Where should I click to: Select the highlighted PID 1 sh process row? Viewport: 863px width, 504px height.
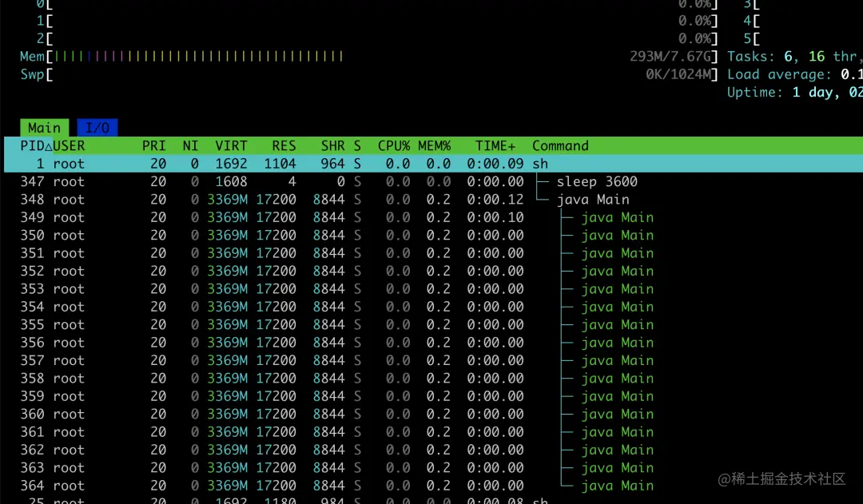coord(433,164)
